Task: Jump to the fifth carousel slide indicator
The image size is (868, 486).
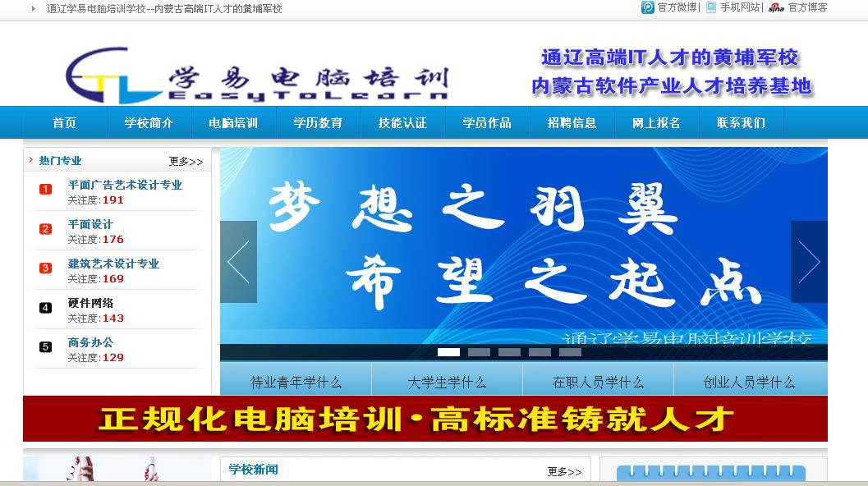Action: (570, 352)
